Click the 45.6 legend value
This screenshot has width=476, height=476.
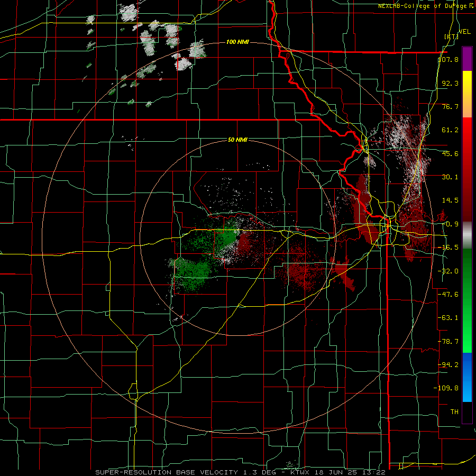(450, 153)
